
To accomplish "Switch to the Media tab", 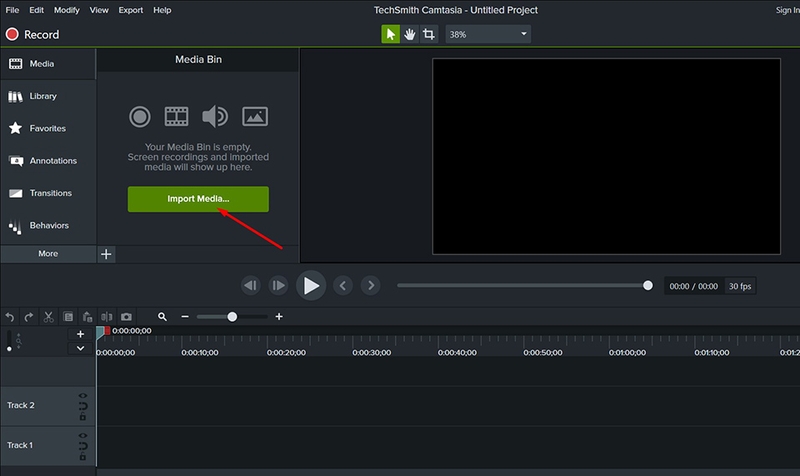I will pyautogui.click(x=48, y=64).
